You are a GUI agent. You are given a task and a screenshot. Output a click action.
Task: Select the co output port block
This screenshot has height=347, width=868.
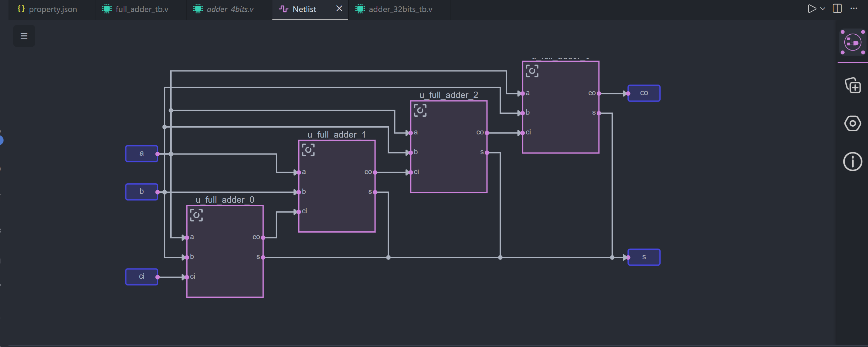(644, 93)
